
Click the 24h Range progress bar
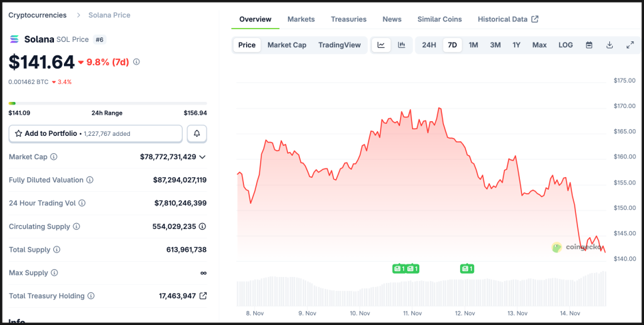point(107,103)
